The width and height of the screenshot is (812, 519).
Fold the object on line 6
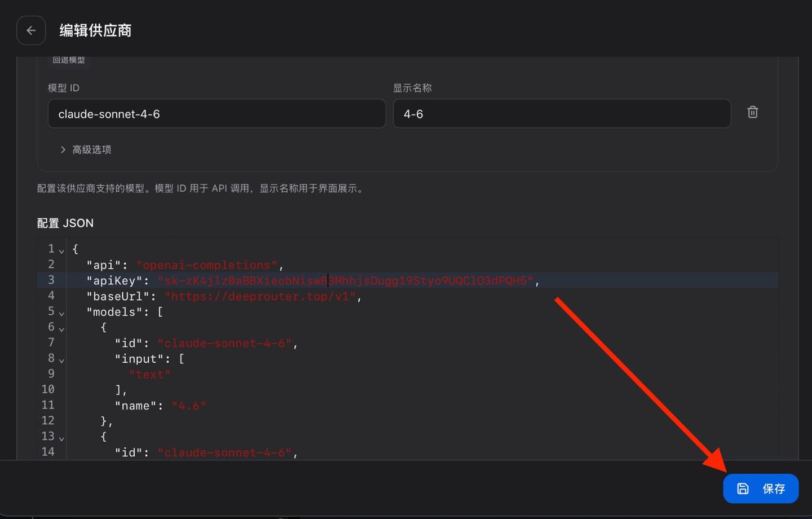coord(61,329)
